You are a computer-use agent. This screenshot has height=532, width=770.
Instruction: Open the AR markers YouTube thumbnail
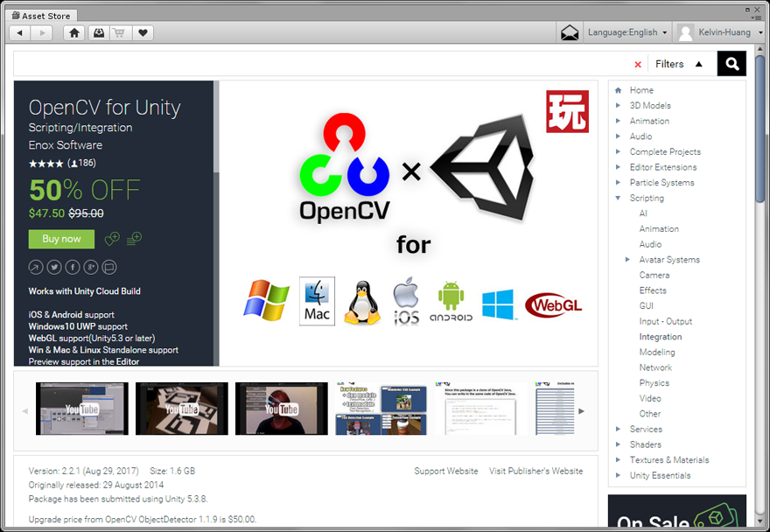click(x=182, y=409)
